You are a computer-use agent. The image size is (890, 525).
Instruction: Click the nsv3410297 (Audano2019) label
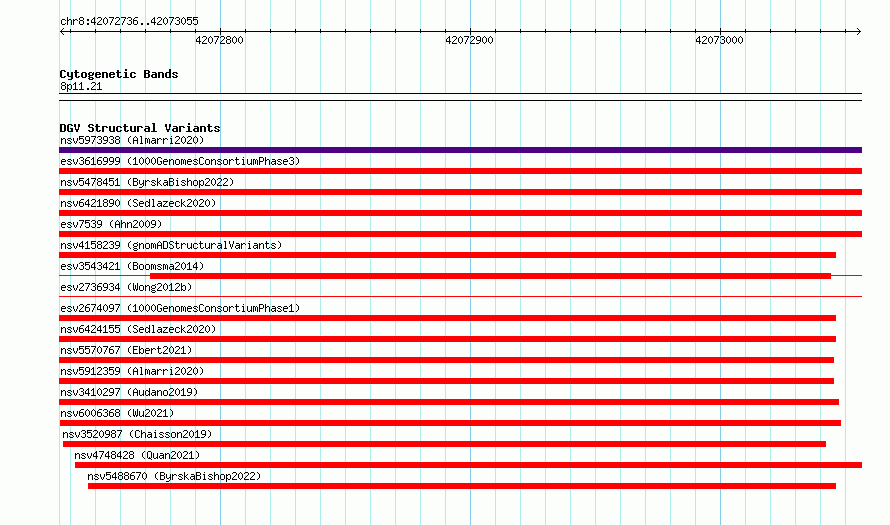pyautogui.click(x=129, y=392)
